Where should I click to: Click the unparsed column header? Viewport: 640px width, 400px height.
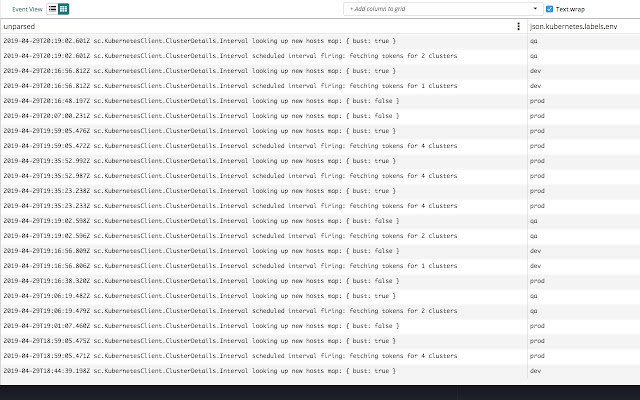[264, 26]
